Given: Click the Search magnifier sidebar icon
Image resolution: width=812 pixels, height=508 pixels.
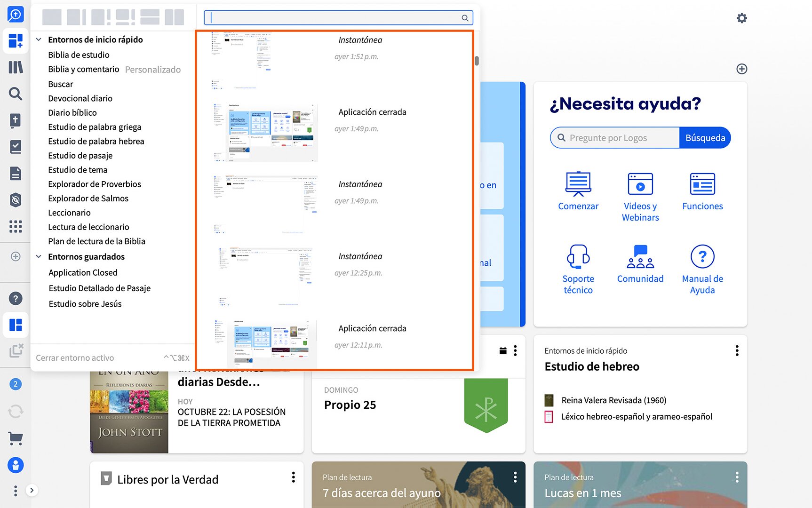Looking at the screenshot, I should (16, 94).
